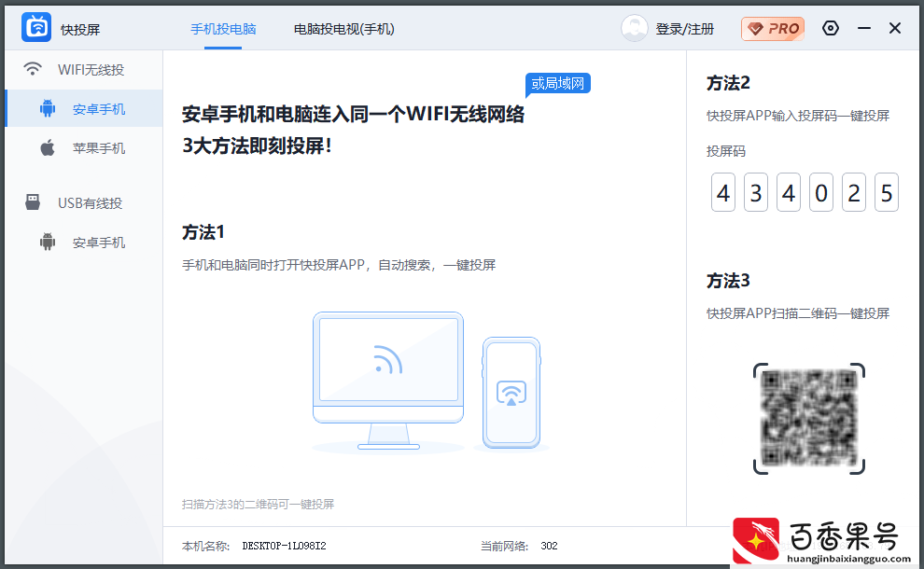Click the monitor illustration in 方法1
This screenshot has height=569, width=924.
coord(387,382)
